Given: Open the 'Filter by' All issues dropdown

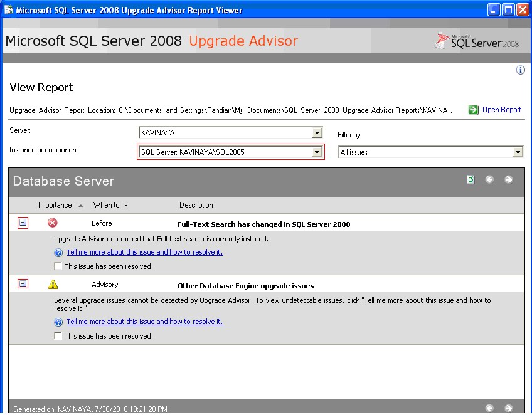Looking at the screenshot, I should tap(517, 152).
